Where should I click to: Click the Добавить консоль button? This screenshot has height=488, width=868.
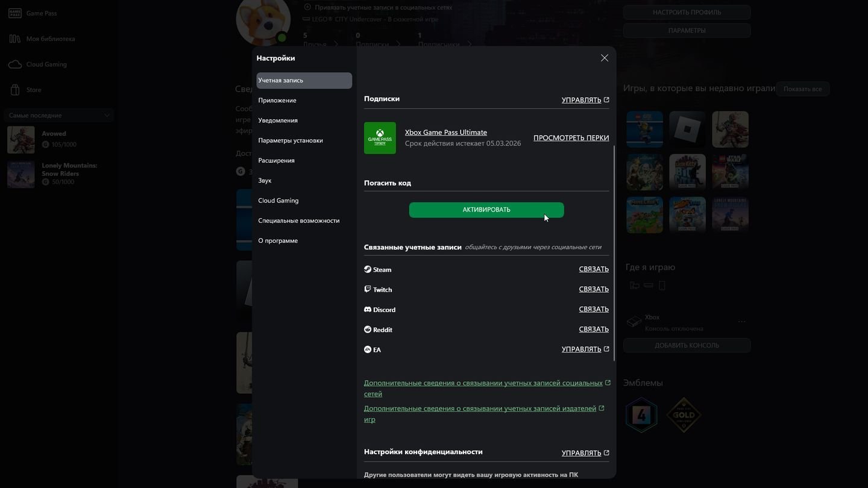(x=687, y=345)
